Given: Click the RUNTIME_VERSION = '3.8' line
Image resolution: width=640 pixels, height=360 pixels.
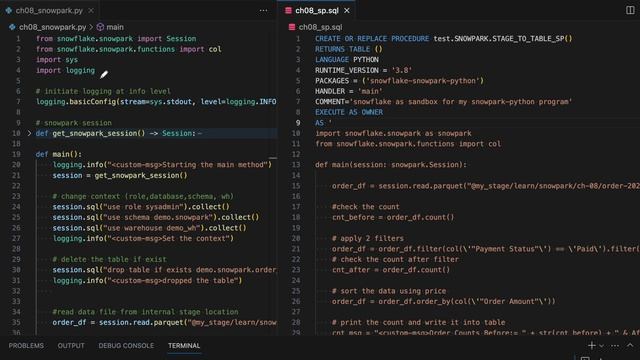Looking at the screenshot, I should click(364, 70).
